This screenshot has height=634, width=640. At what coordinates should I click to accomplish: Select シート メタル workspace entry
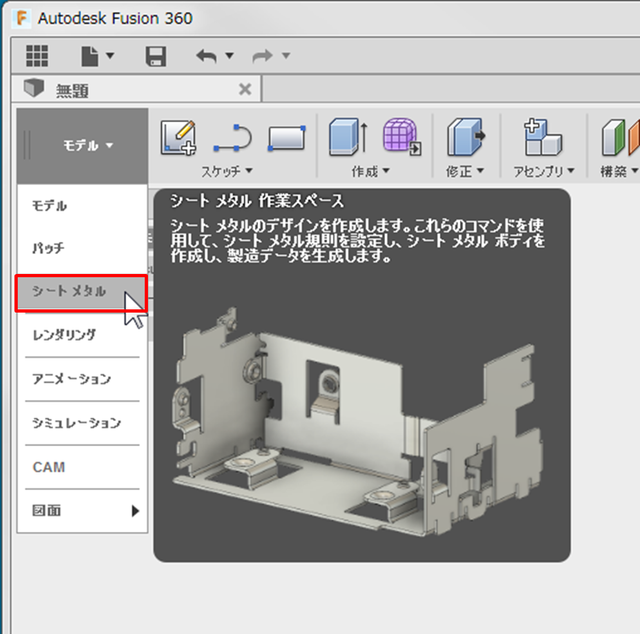[81, 292]
